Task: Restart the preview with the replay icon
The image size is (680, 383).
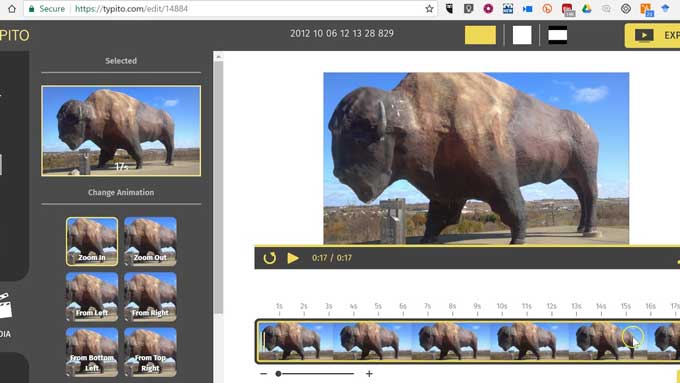Action: click(269, 258)
